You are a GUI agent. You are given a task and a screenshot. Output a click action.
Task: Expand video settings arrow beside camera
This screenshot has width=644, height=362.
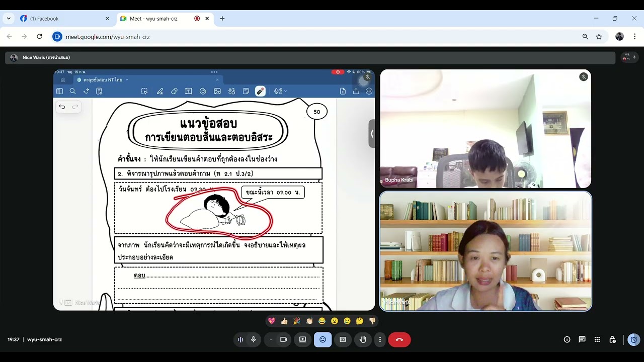(271, 339)
